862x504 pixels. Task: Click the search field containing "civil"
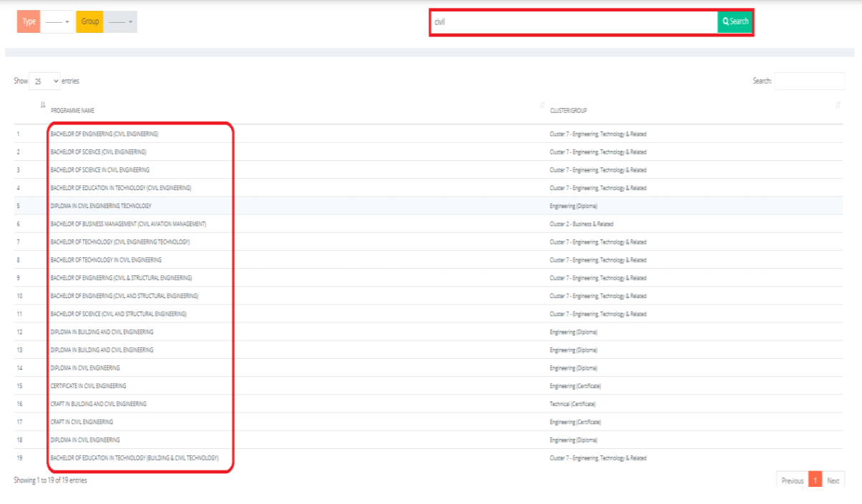click(574, 22)
